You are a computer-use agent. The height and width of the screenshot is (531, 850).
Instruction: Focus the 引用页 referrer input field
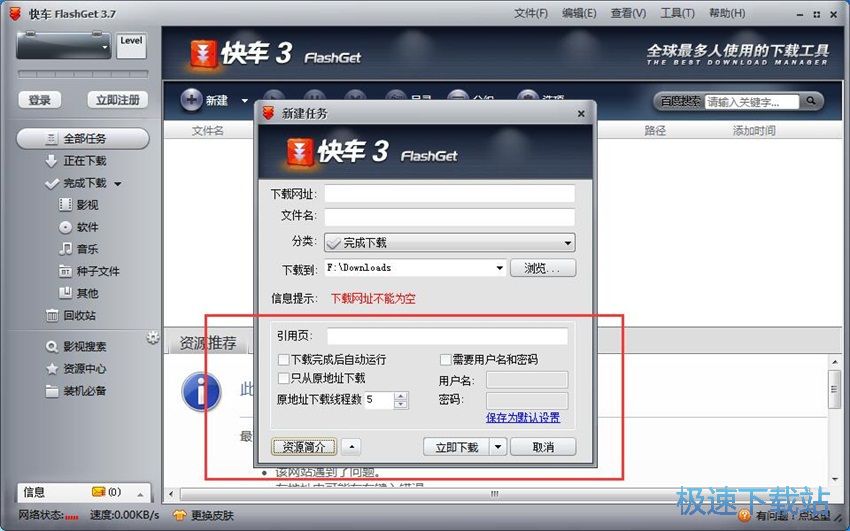tap(447, 336)
